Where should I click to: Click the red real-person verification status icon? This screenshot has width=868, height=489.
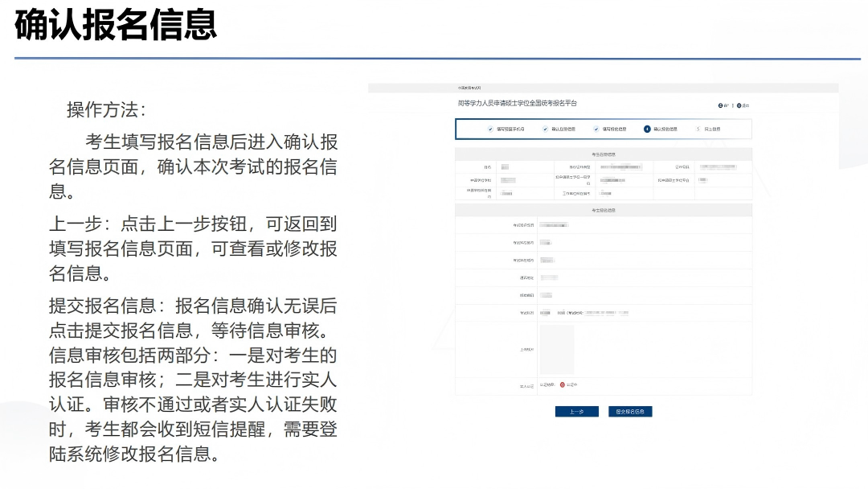pos(563,385)
